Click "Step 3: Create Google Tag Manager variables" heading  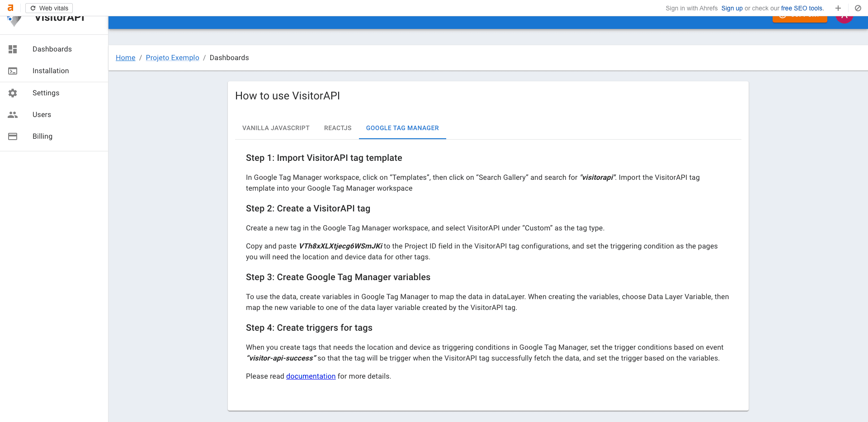[x=338, y=277]
